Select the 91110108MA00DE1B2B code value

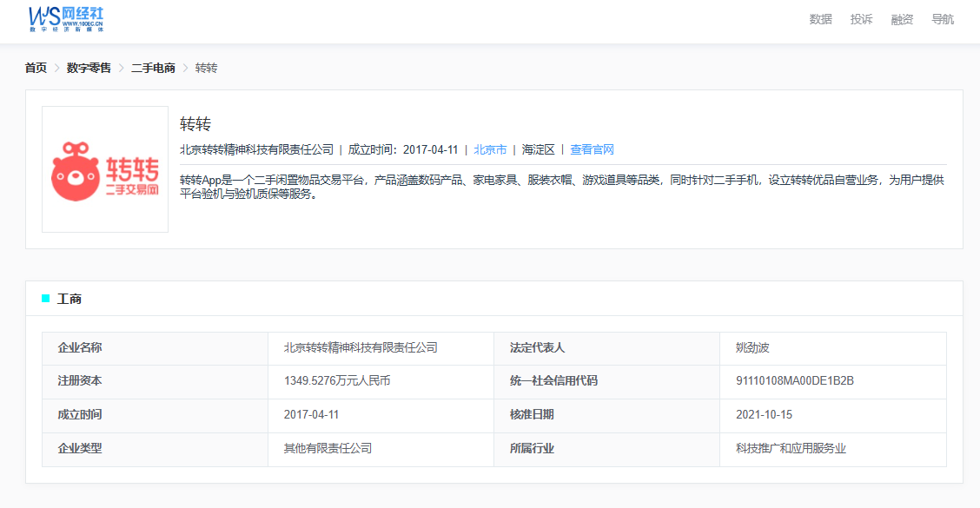point(794,381)
